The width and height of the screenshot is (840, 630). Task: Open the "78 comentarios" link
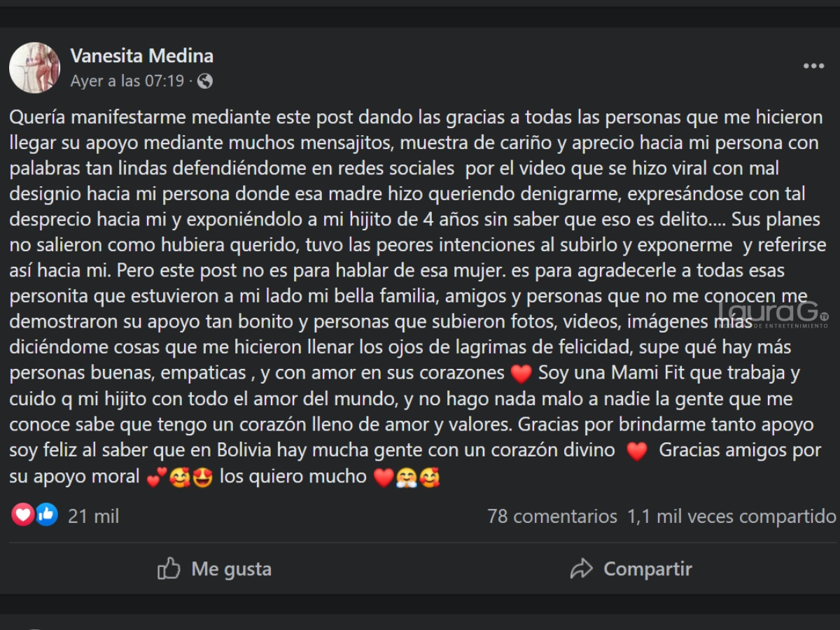552,517
